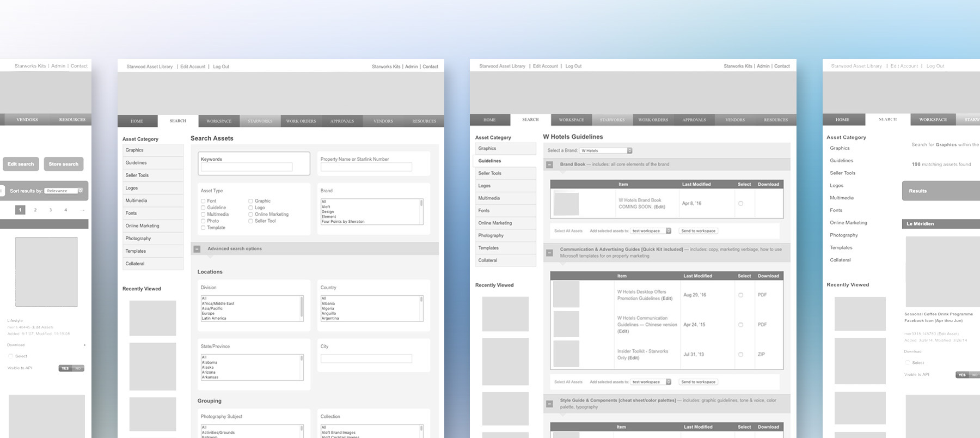
Task: Click Send to workspace below Insider Toolkit row
Action: 699,382
